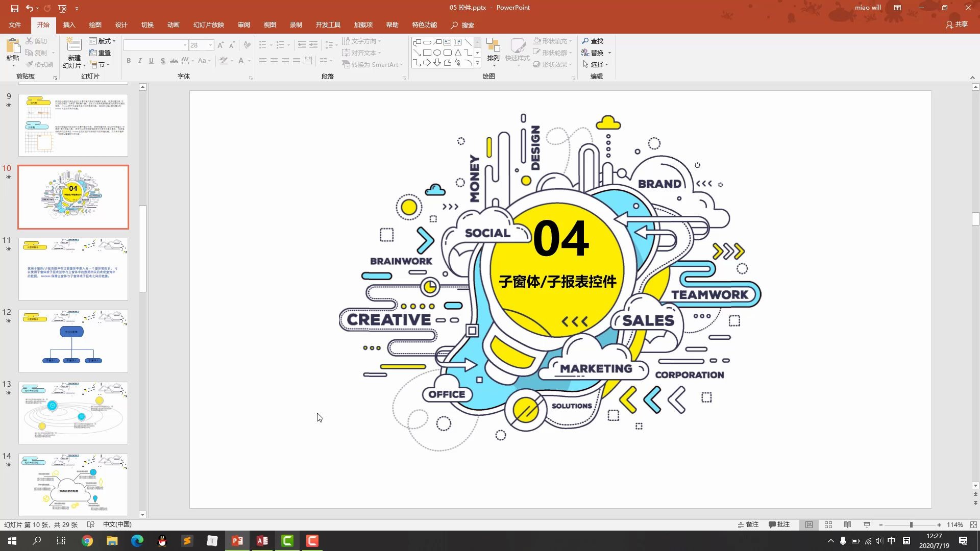Click the Undo arrow icon

point(29,8)
